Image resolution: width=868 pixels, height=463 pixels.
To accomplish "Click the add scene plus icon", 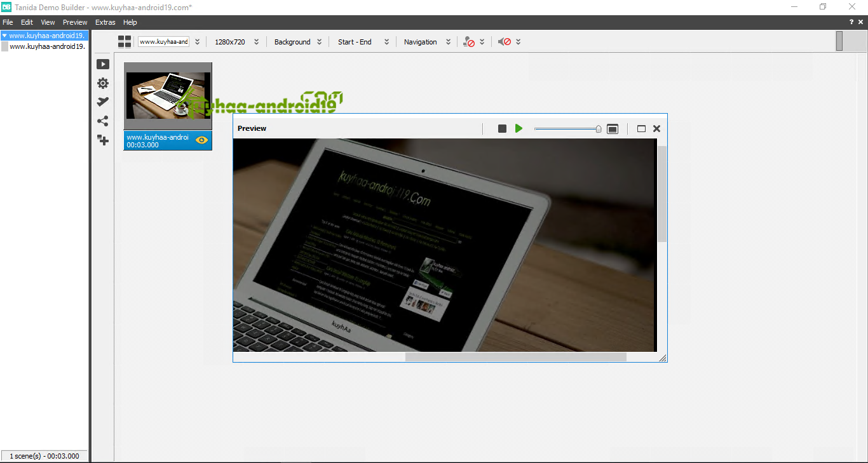I will (103, 140).
